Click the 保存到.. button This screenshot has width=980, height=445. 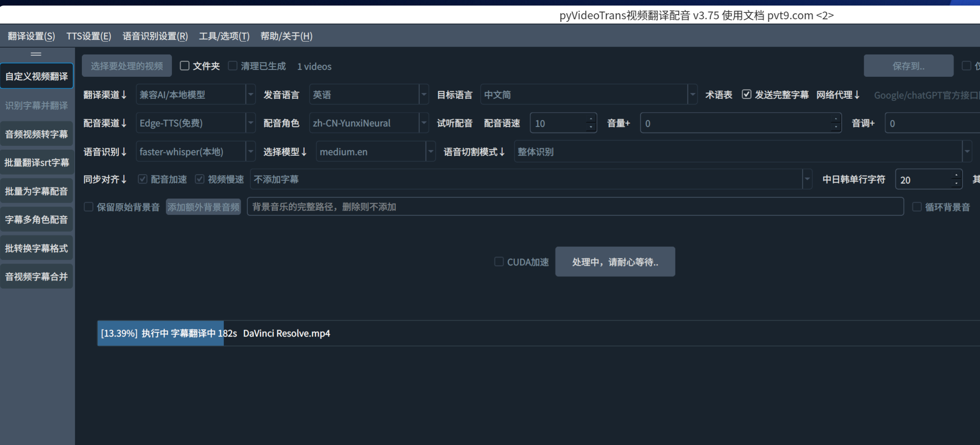[908, 66]
